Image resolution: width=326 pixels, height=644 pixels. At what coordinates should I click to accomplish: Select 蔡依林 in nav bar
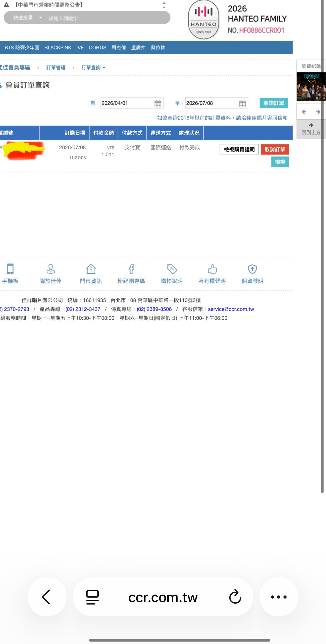tap(158, 48)
